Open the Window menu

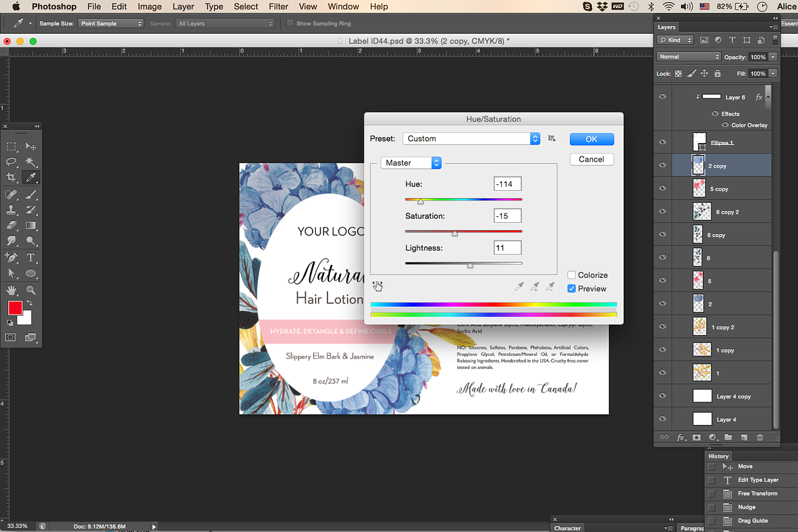343,7
